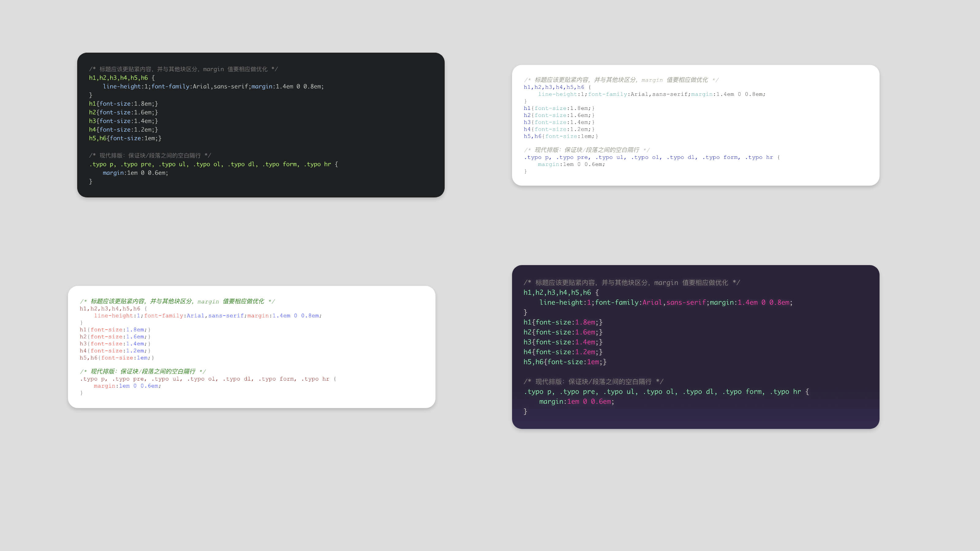Viewport: 980px width, 551px height.
Task: Click h1{font-size:1.8em;} in the black code block
Action: (123, 103)
